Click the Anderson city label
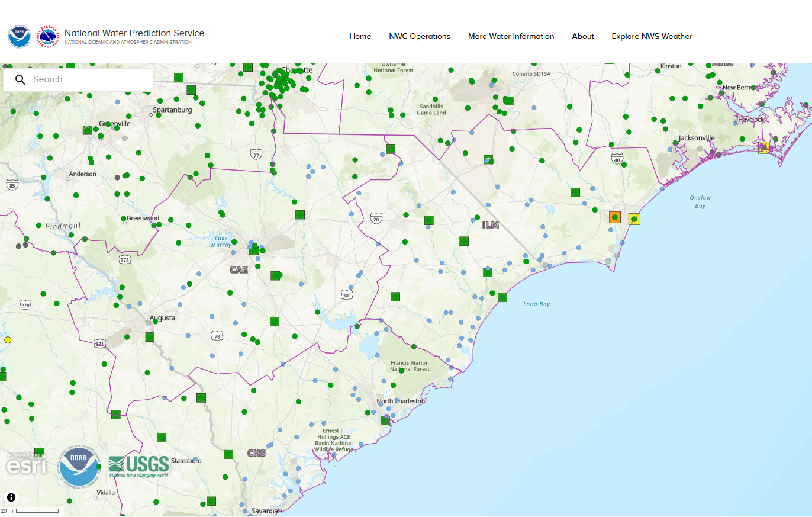 pyautogui.click(x=83, y=175)
